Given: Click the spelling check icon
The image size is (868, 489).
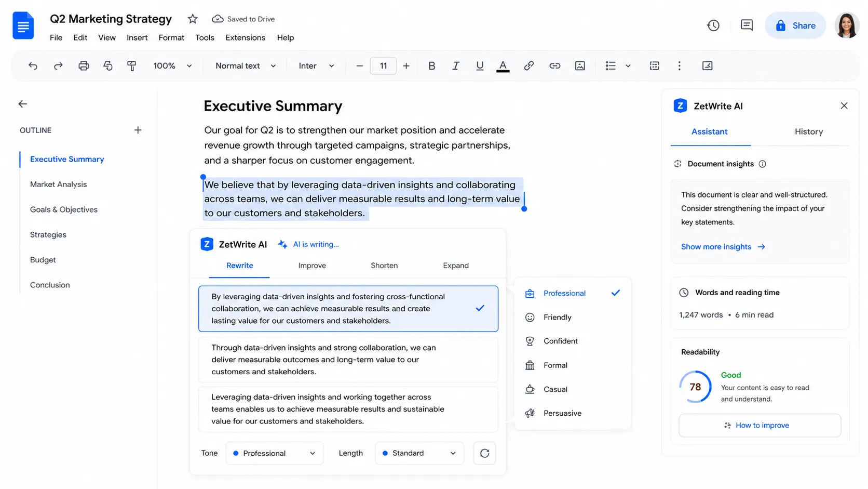Looking at the screenshot, I should pyautogui.click(x=108, y=65).
